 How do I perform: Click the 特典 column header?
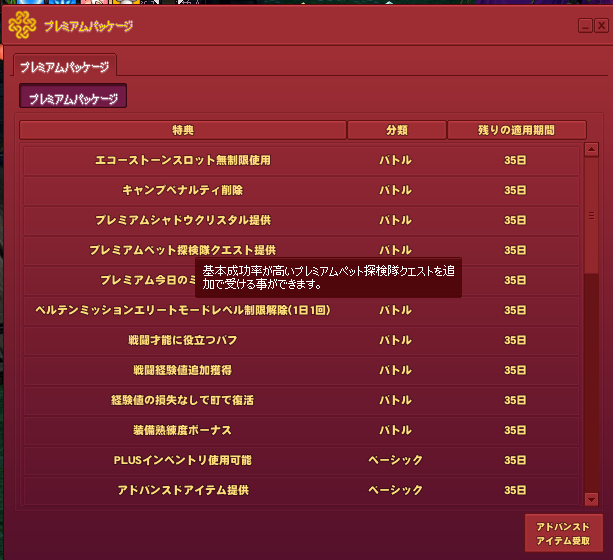tap(183, 130)
